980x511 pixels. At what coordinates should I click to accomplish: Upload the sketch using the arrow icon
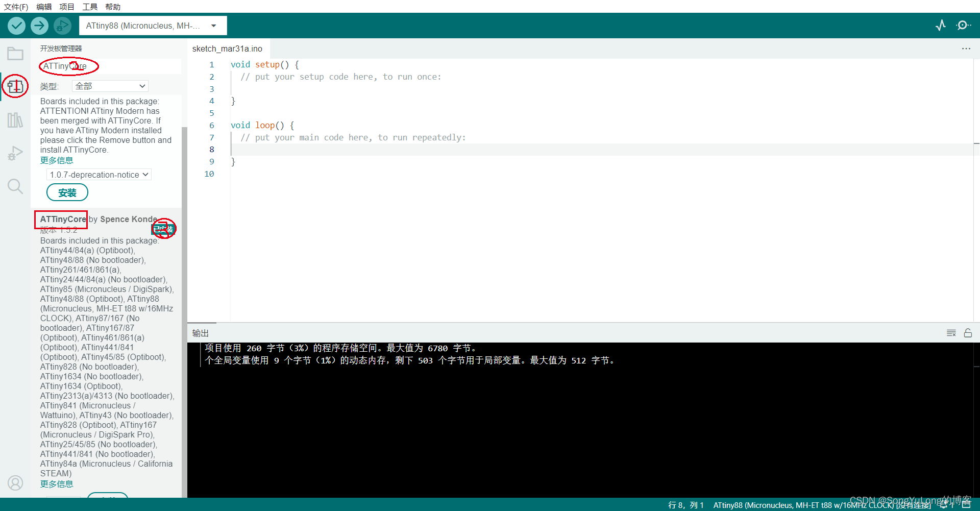[x=39, y=26]
